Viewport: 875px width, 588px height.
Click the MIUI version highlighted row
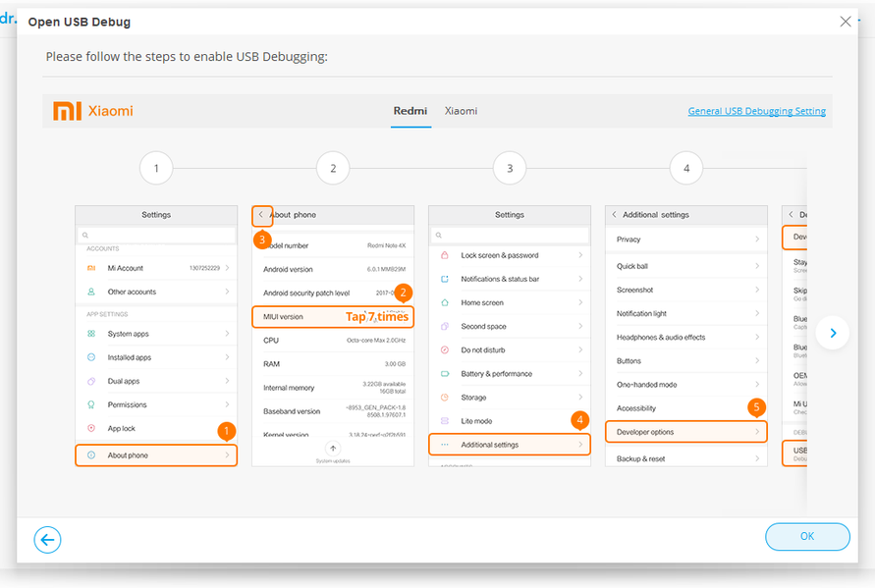pos(332,317)
